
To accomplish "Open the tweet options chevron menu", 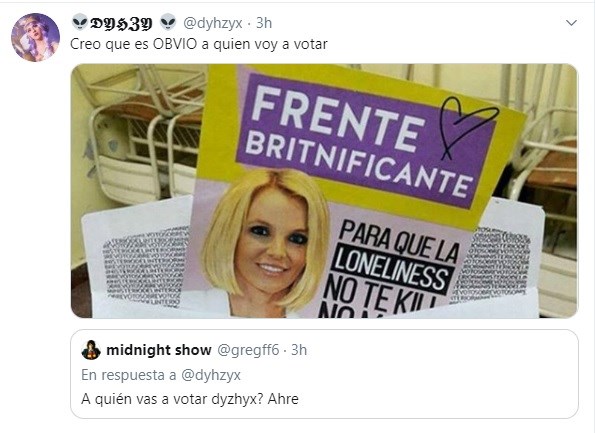I will [571, 23].
